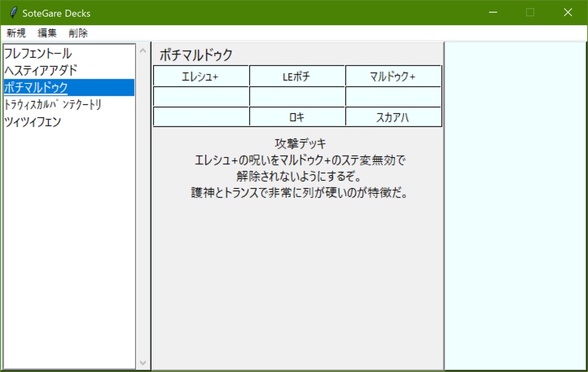Select フレフェントール deck in list
This screenshot has height=372, width=588.
point(69,53)
